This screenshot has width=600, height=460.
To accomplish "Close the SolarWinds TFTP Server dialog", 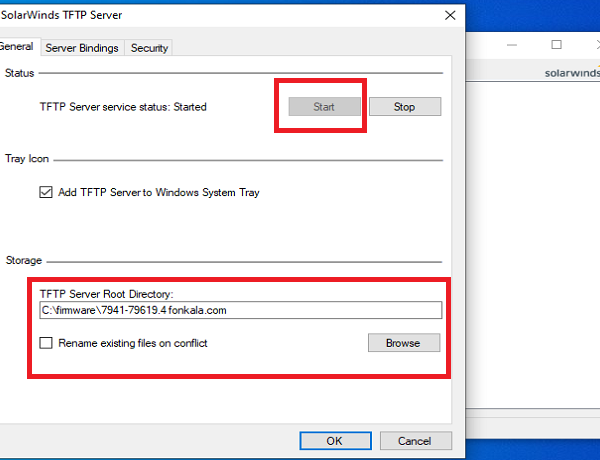I will (x=445, y=15).
